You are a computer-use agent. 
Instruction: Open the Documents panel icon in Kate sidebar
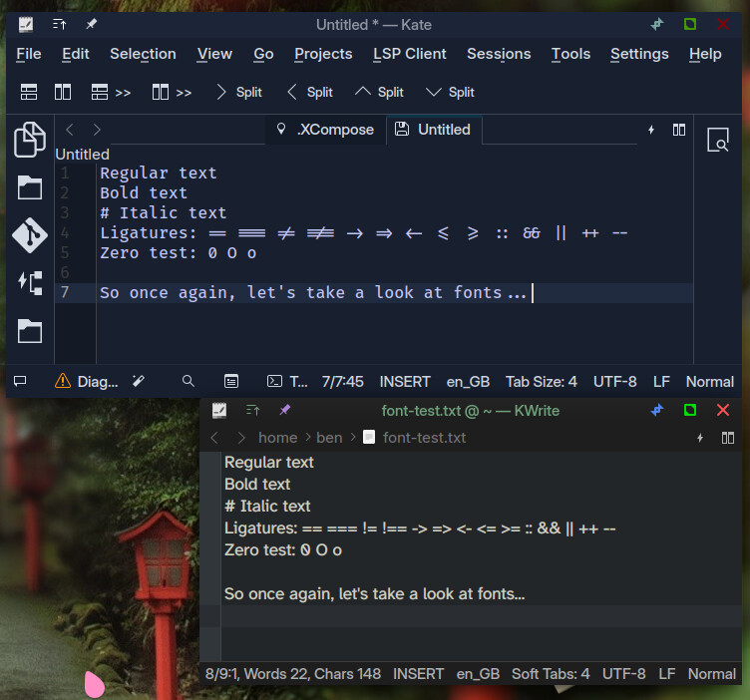click(30, 140)
